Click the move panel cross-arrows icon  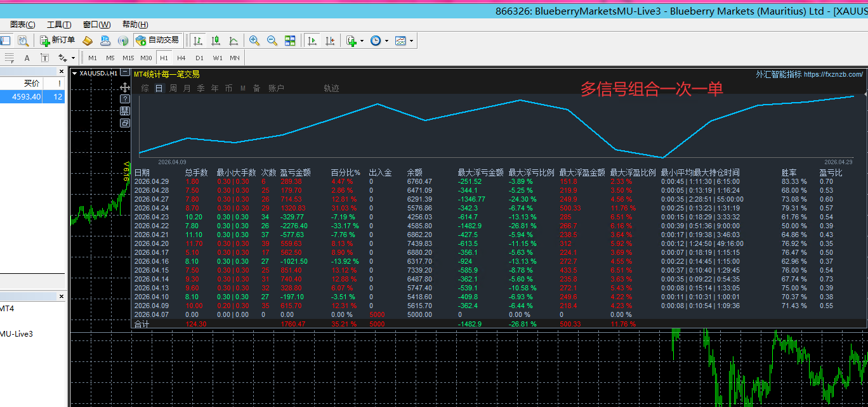(125, 87)
